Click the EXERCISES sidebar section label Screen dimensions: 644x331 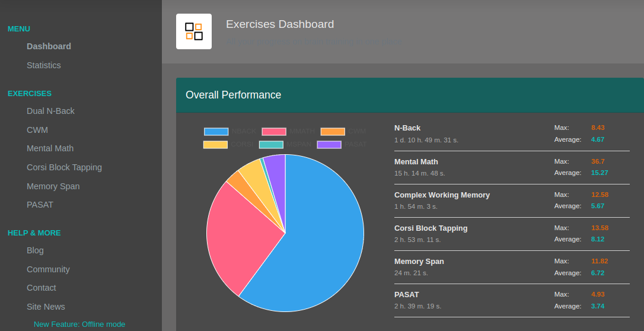(30, 94)
